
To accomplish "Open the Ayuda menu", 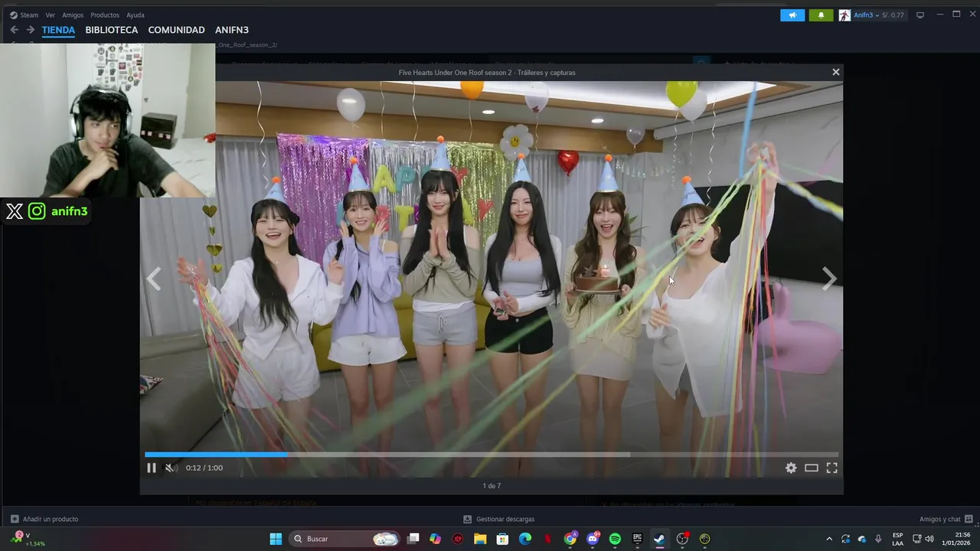I will point(136,15).
